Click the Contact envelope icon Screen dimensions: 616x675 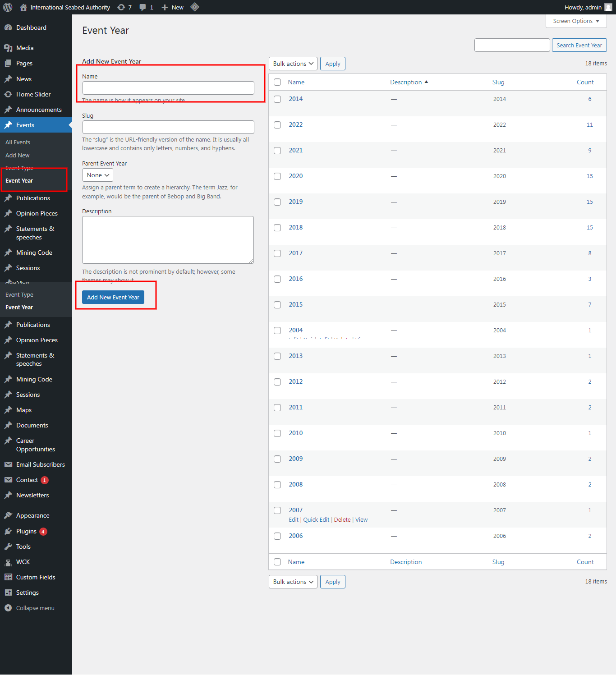point(8,480)
